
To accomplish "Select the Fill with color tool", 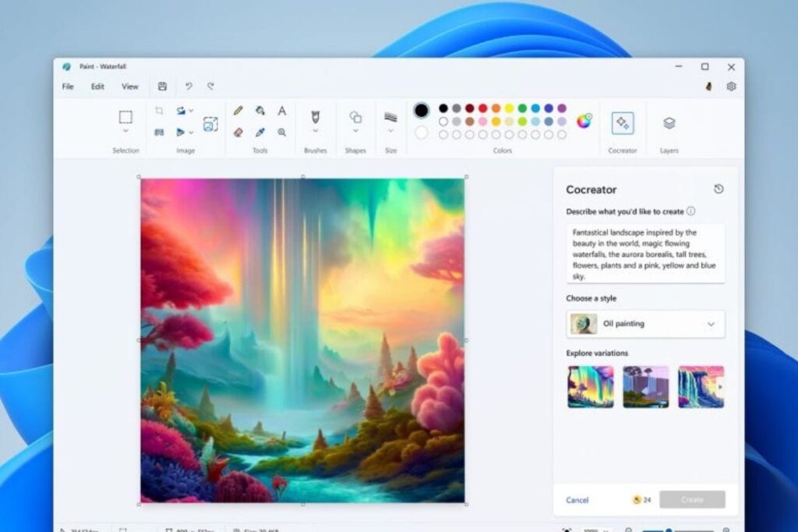I will click(x=259, y=111).
